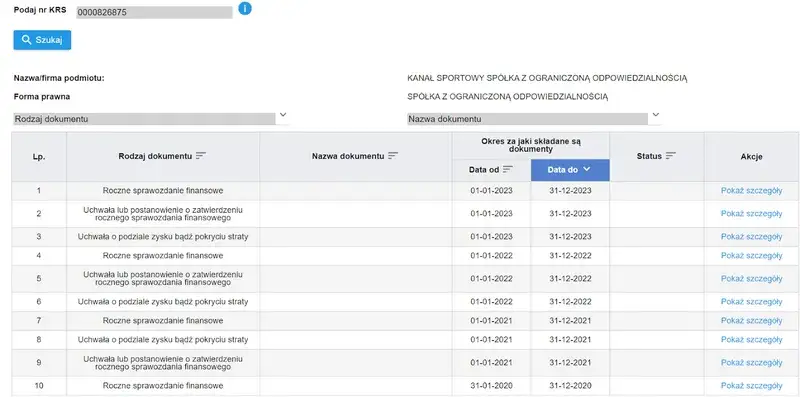The width and height of the screenshot is (800, 397).
Task: Click Lp. column header
Action: click(x=39, y=157)
